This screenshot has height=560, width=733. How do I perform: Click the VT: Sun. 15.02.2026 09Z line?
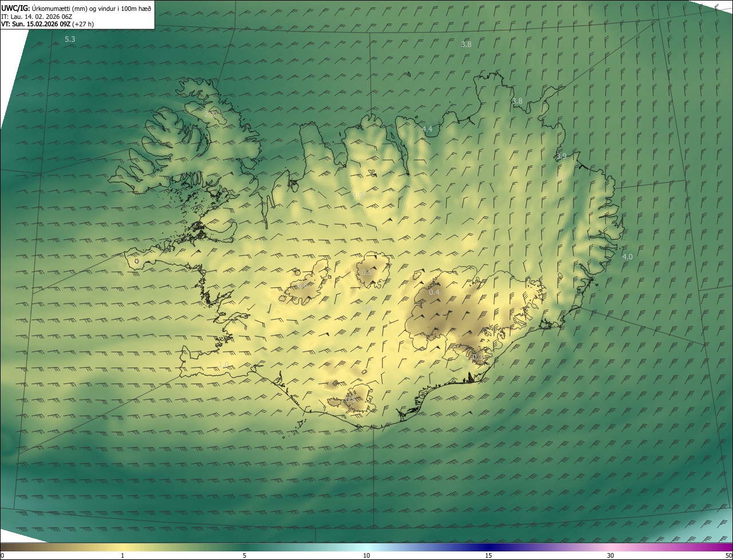tap(48, 24)
